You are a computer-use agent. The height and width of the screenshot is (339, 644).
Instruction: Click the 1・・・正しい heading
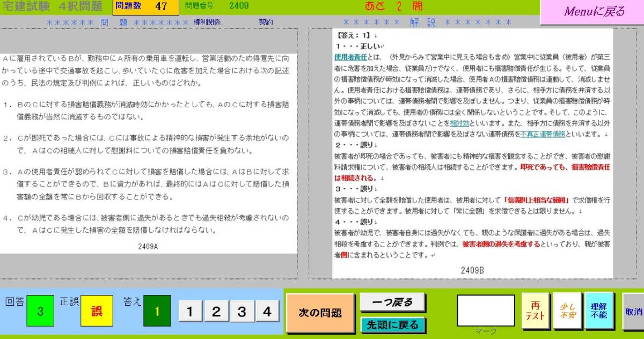click(x=357, y=47)
